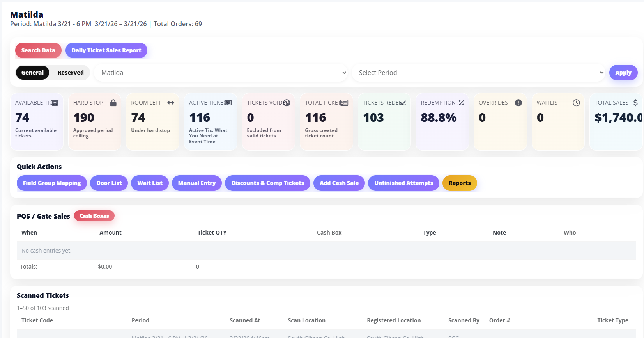The width and height of the screenshot is (644, 338).
Task: Click the Apply button
Action: (623, 73)
